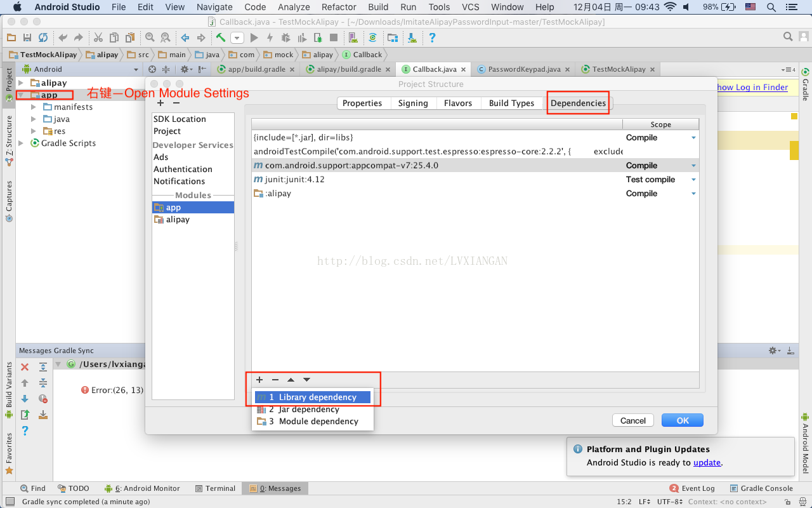Click the OK button in Project Structure

683,420
